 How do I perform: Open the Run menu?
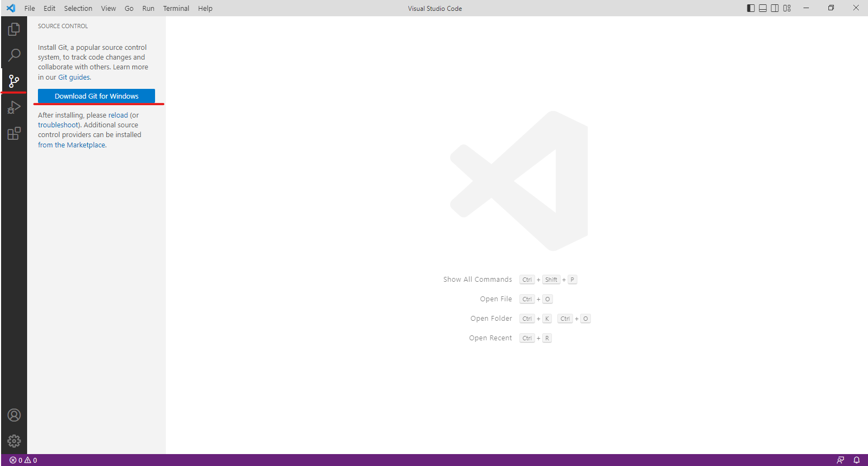tap(148, 8)
